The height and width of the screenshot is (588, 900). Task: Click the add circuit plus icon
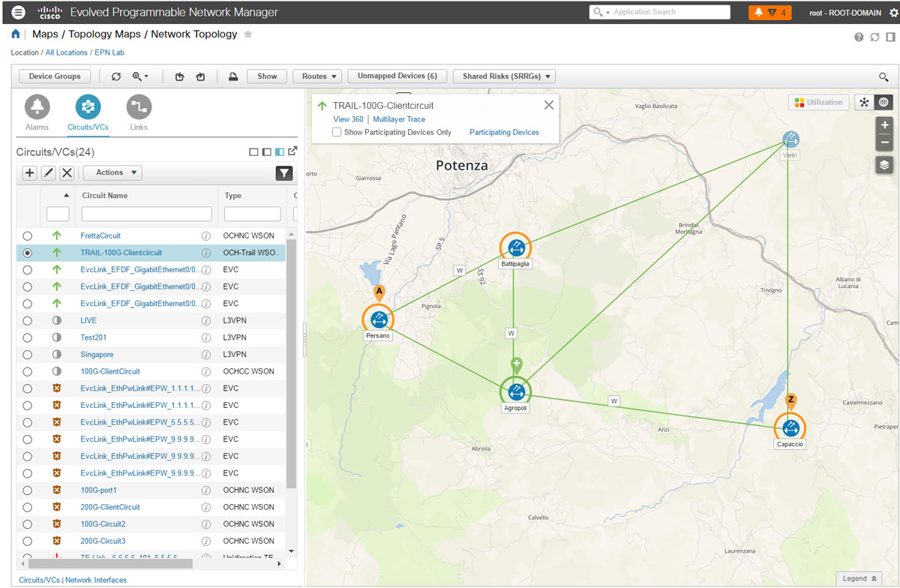[x=29, y=173]
